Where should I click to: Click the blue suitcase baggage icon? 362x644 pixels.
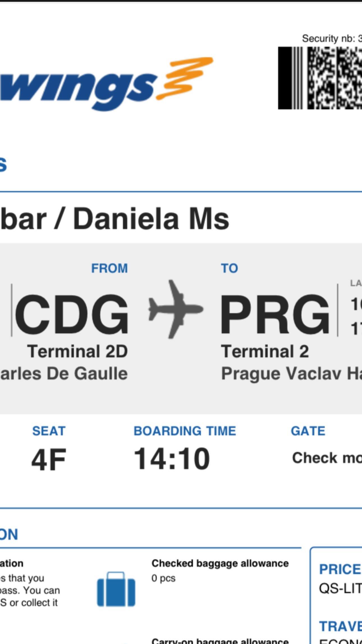[x=116, y=589]
